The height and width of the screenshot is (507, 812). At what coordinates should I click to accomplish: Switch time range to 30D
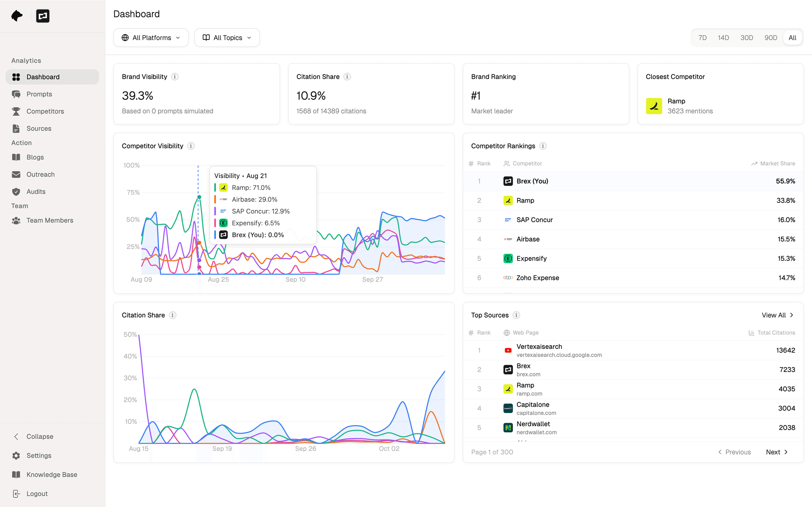[747, 38]
